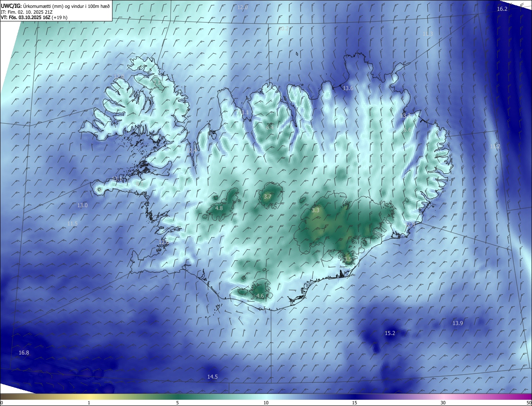This screenshot has width=532, height=406.
Task: Click the 14.5 value label
Action: pyautogui.click(x=212, y=377)
